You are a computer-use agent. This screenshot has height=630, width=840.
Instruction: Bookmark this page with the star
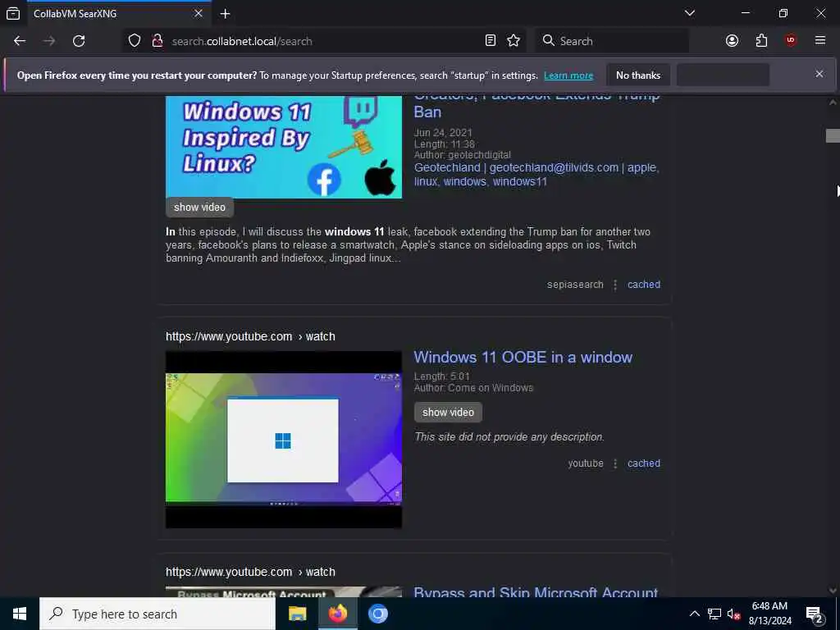(x=514, y=41)
